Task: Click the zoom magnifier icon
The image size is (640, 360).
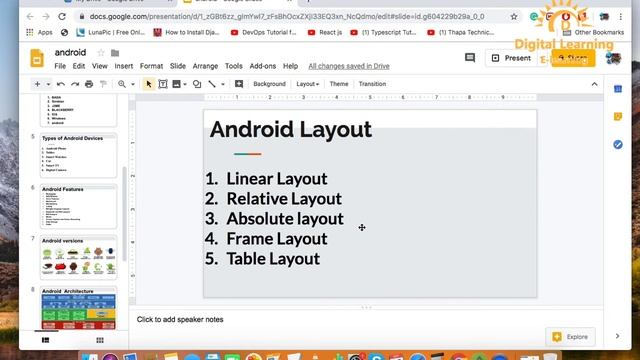Action: 122,84
